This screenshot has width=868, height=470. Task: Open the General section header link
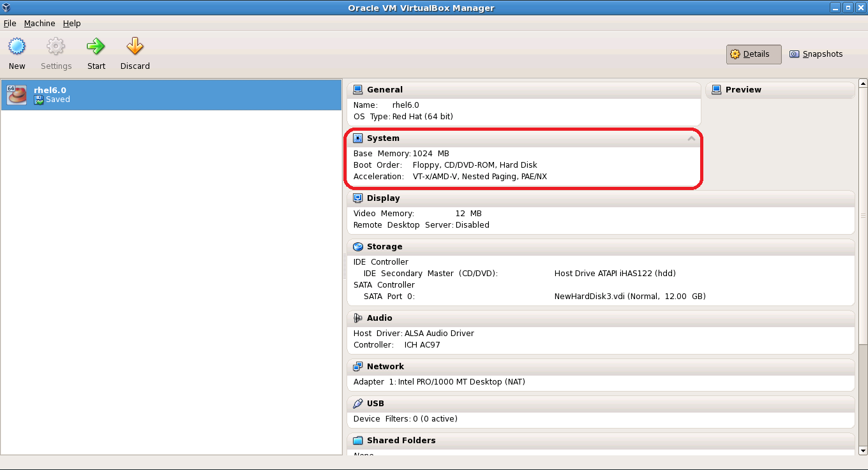pos(385,90)
